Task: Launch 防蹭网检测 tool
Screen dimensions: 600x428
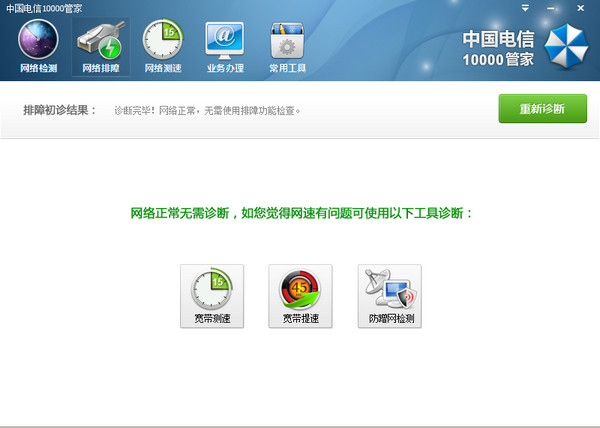Action: coord(390,296)
